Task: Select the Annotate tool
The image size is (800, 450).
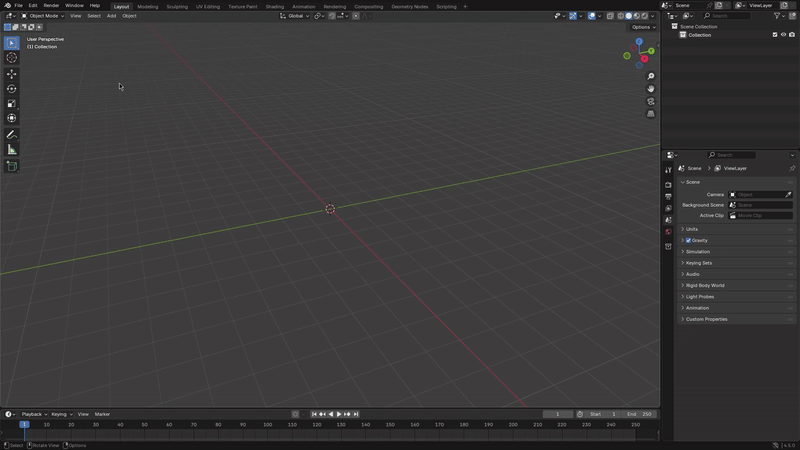Action: [11, 135]
